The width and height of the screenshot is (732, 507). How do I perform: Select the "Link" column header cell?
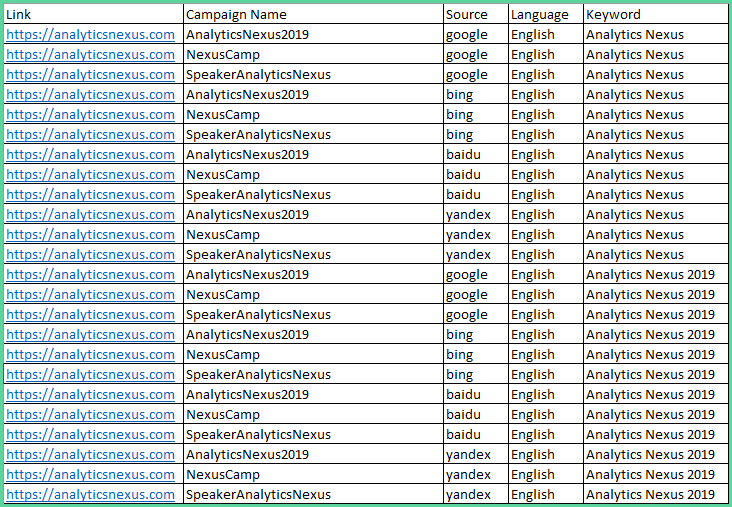pyautogui.click(x=93, y=14)
